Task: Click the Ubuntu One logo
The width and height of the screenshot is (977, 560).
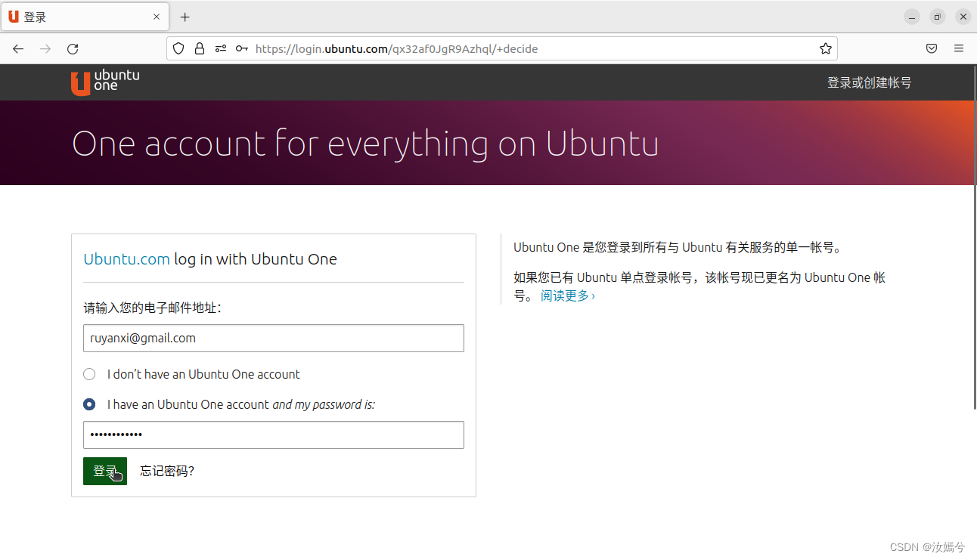Action: tap(105, 82)
